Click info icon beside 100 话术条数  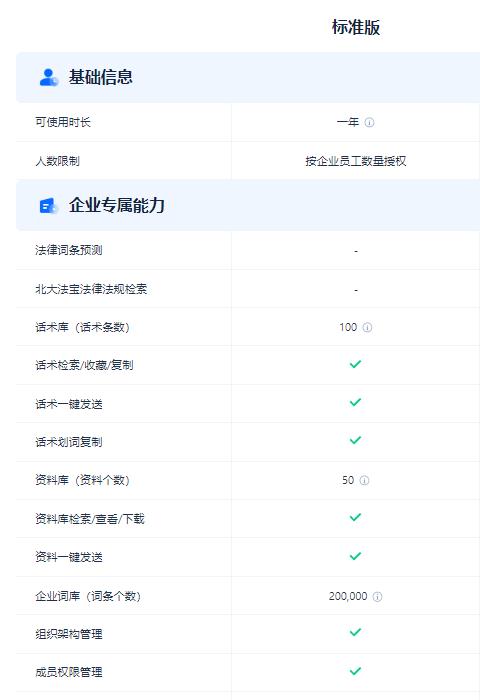[x=367, y=328]
